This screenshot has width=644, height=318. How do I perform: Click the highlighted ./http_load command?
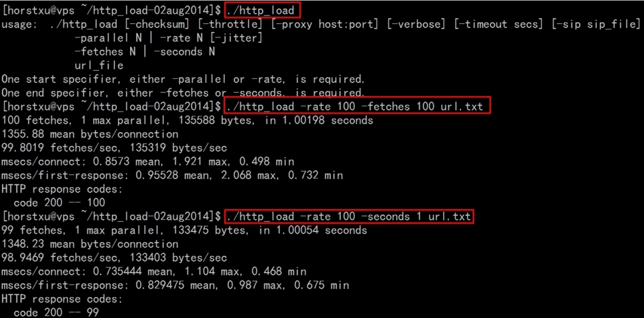pos(262,10)
